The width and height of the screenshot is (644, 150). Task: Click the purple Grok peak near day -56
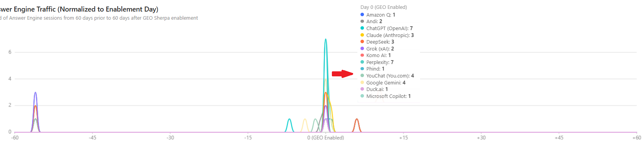(x=35, y=93)
